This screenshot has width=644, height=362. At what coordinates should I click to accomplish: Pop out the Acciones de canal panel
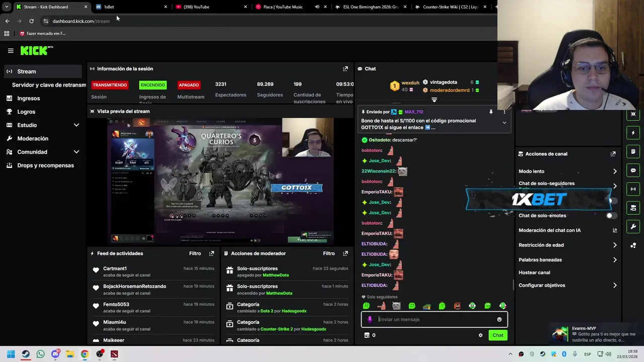coord(613,154)
